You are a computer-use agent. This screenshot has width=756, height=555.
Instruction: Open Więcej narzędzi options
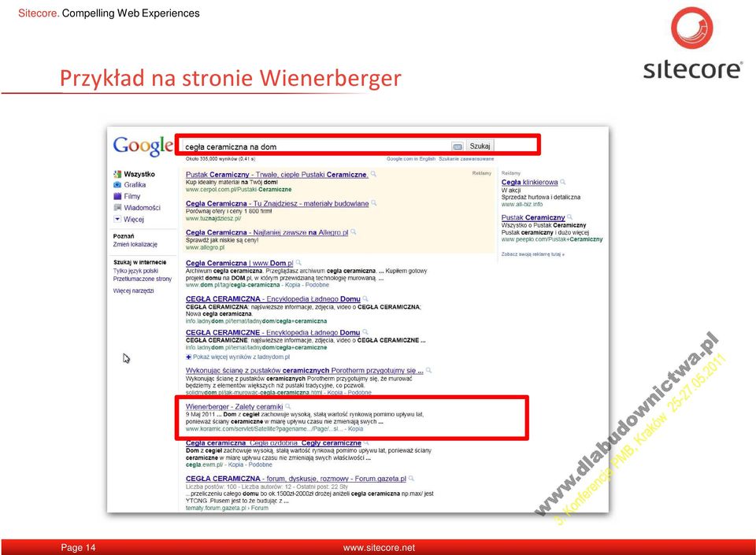click(x=134, y=290)
